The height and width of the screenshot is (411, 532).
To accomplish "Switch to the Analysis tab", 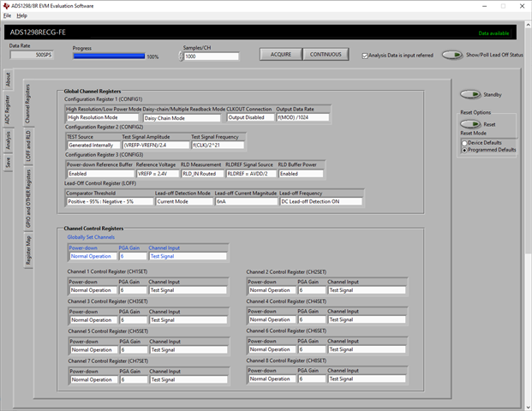I will 9,140.
